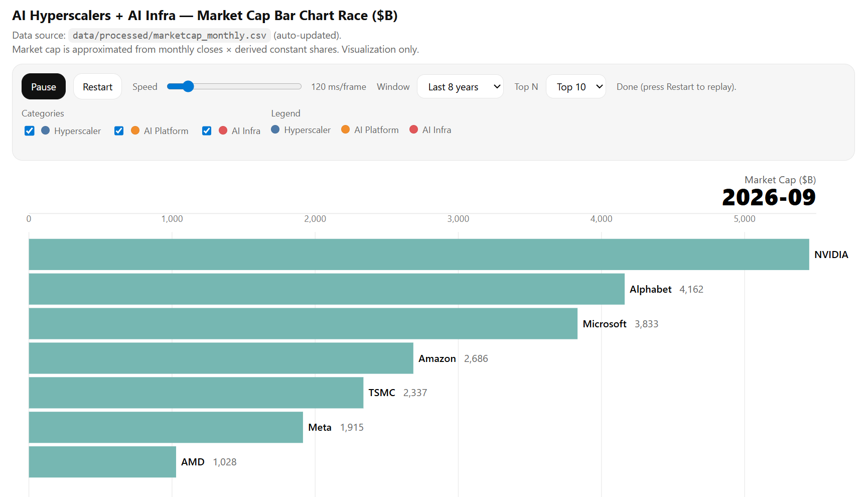Uncheck the Hyperscaler category checkbox
Image resolution: width=868 pixels, height=497 pixels.
click(30, 131)
